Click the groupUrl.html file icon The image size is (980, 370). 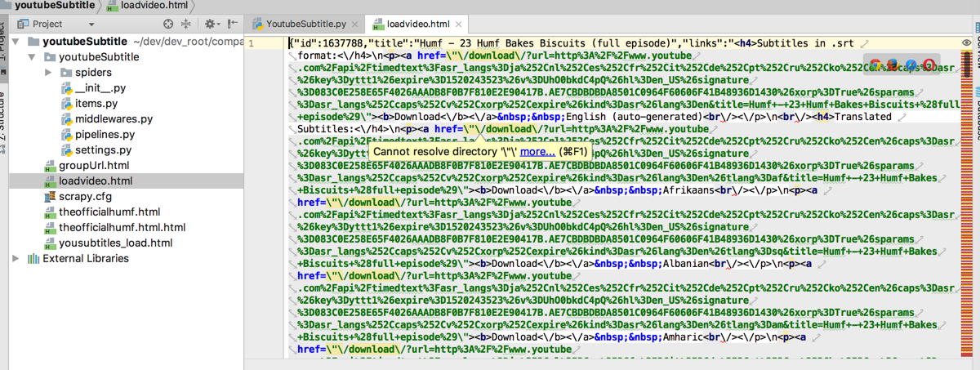[51, 166]
